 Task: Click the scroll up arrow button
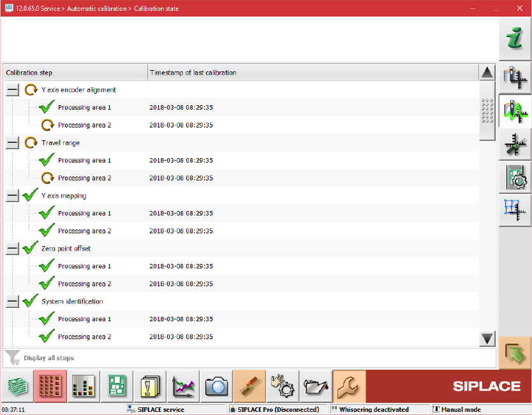(487, 73)
